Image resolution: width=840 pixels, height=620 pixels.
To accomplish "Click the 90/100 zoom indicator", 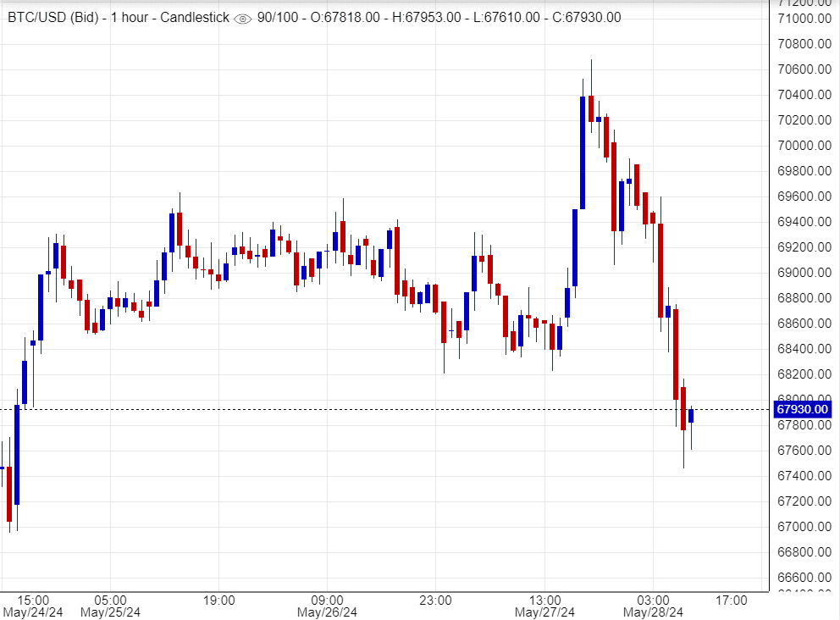I will 278,18.
